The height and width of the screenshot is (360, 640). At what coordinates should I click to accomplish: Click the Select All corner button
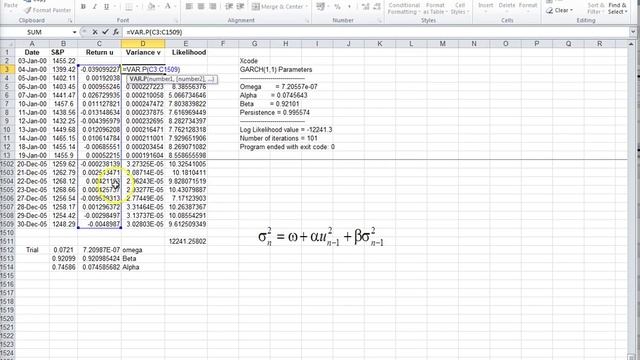[7, 44]
